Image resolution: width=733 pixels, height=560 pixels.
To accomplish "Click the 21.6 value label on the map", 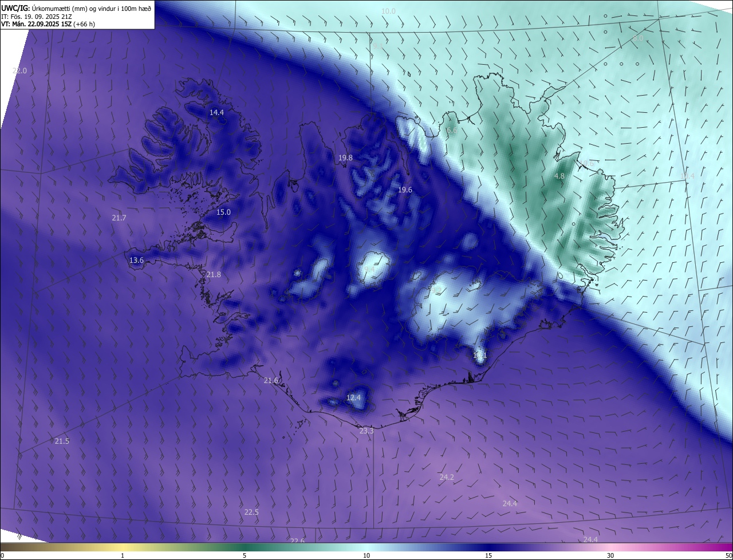I will pos(271,381).
